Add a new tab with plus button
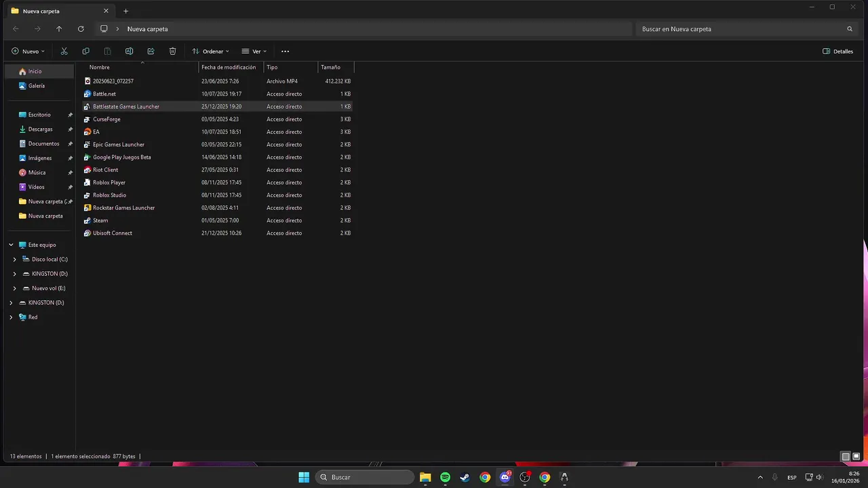This screenshot has width=868, height=488. pyautogui.click(x=125, y=11)
